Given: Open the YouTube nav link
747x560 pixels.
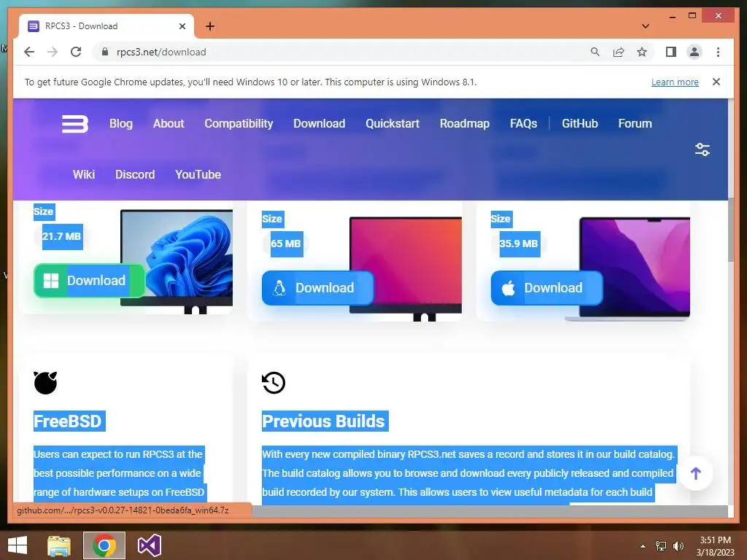Looking at the screenshot, I should (198, 175).
